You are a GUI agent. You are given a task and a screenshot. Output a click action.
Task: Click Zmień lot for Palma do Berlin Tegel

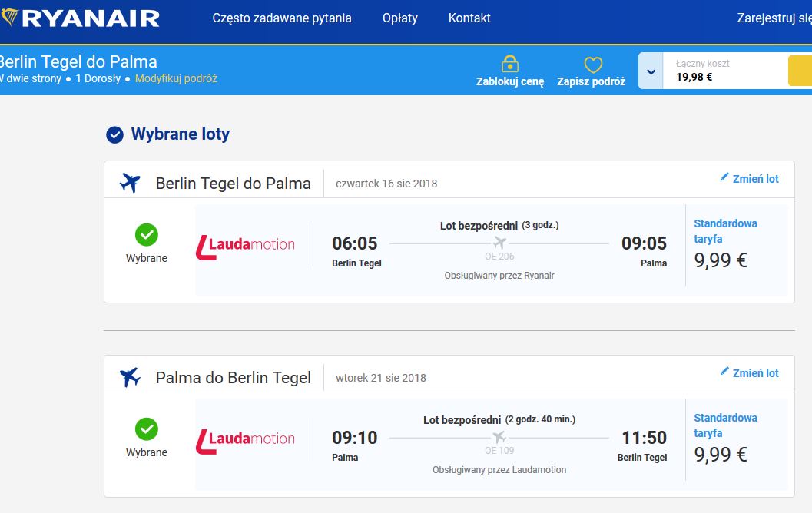click(x=756, y=373)
